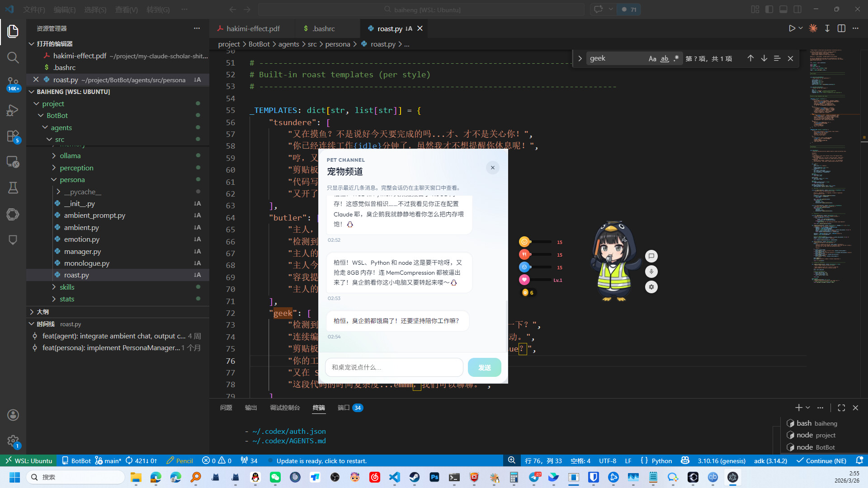Open Run and Debug view
Screen dimensions: 868x488
(x=13, y=110)
